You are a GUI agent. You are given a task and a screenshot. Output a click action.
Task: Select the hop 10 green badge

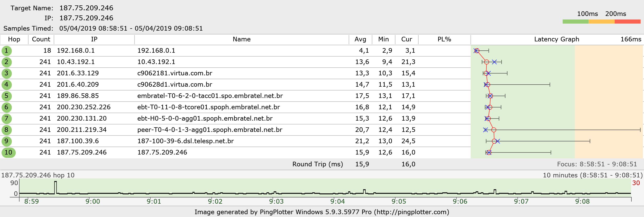pyautogui.click(x=8, y=152)
